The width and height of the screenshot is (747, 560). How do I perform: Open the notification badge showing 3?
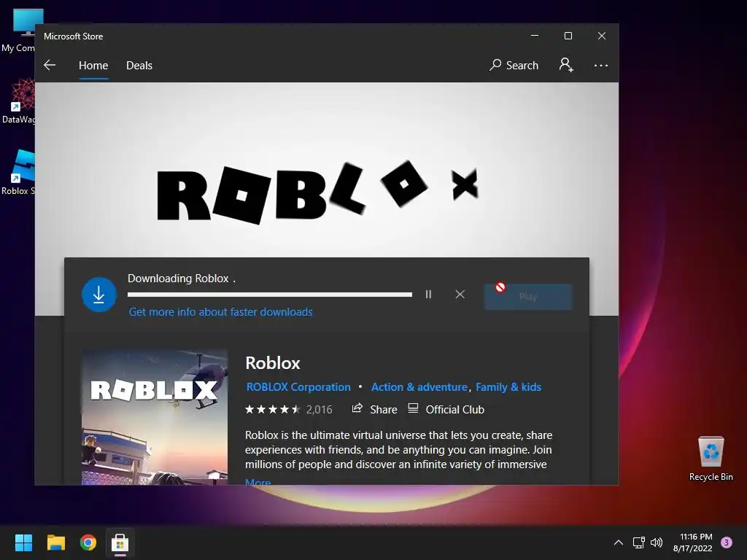[727, 542]
